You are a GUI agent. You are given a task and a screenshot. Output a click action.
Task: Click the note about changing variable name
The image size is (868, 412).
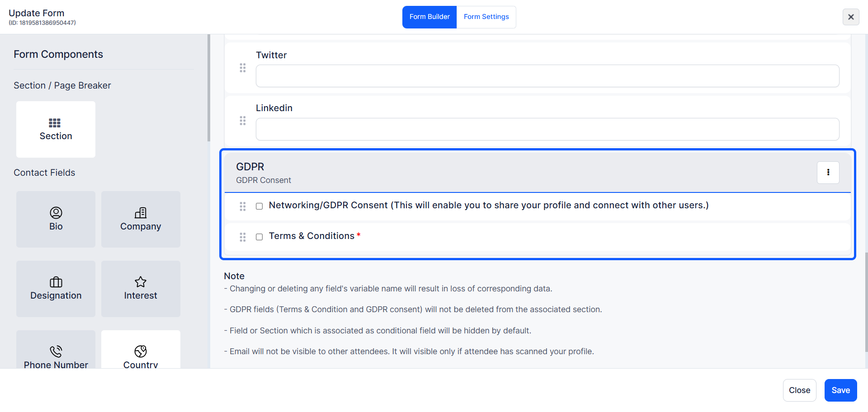[388, 289]
